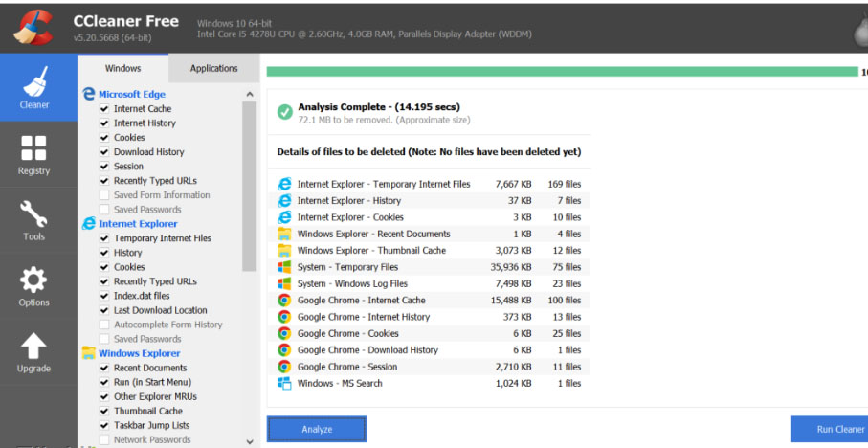The image size is (868, 448).
Task: Toggle Recent Documents checkbox under Windows Explorer
Action: (x=104, y=369)
